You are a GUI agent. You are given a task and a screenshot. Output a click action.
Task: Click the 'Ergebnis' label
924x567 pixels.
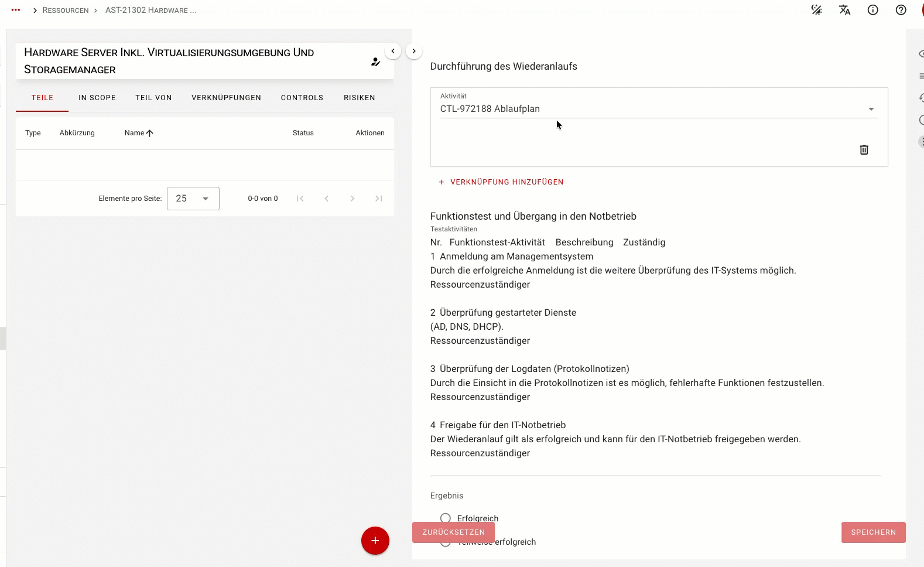tap(447, 496)
